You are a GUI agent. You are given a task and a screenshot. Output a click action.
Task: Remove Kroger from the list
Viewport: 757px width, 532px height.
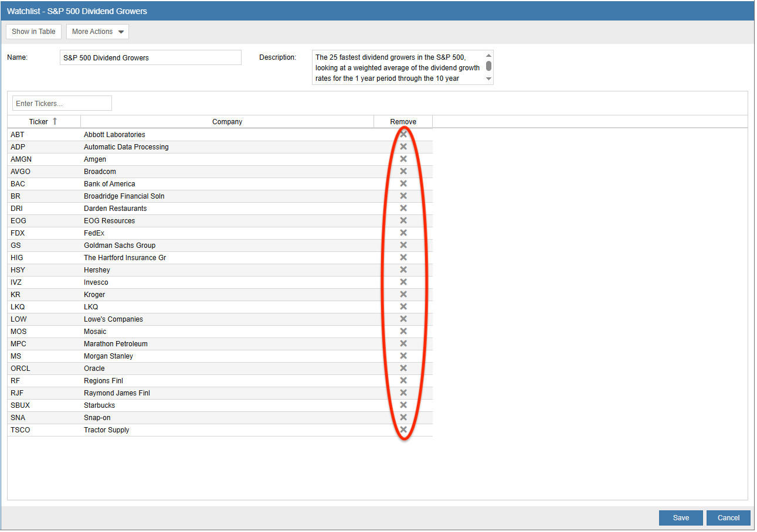403,294
